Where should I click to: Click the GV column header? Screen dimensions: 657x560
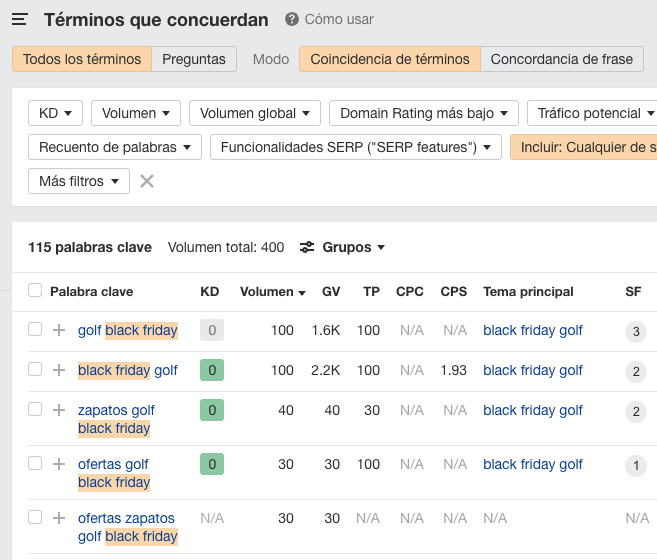pyautogui.click(x=331, y=291)
